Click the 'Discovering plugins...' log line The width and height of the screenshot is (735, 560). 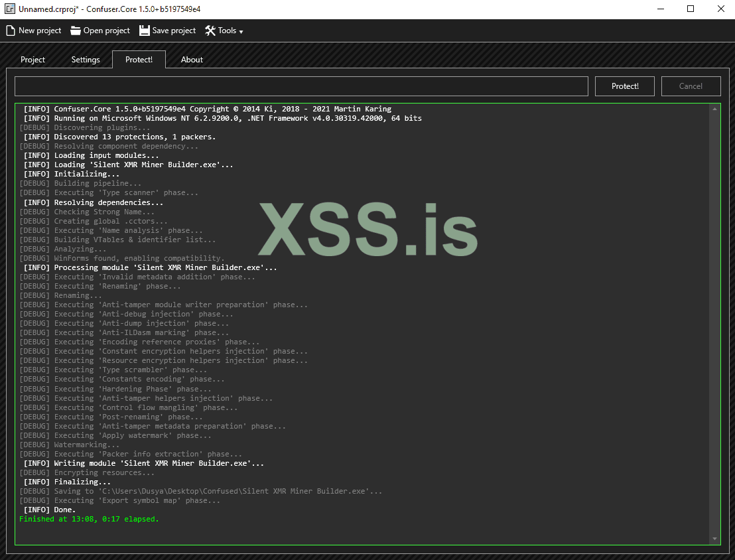(85, 127)
